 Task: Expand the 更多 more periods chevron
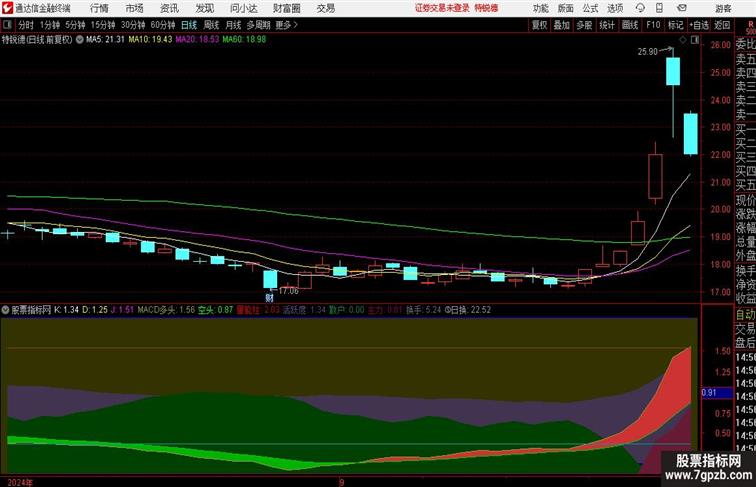[x=287, y=25]
